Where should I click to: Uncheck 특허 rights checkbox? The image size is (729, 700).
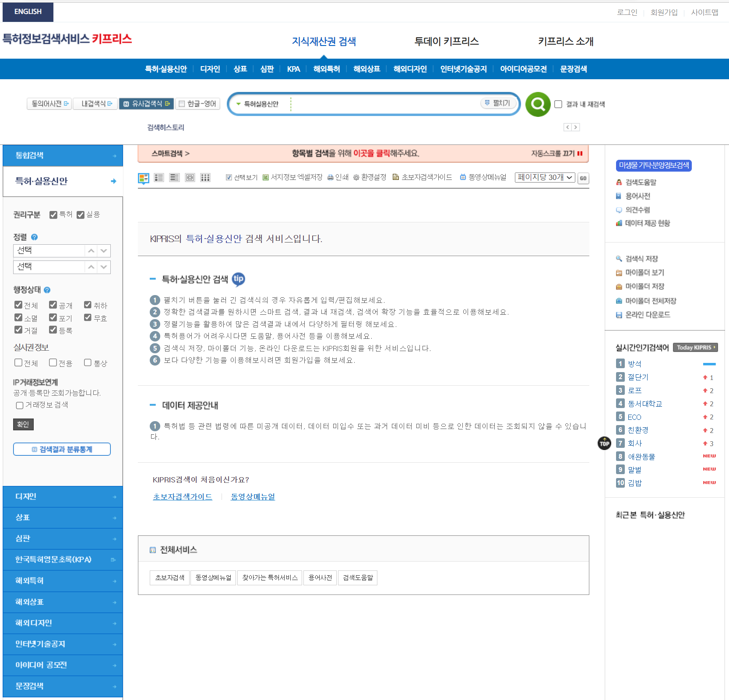tap(53, 215)
